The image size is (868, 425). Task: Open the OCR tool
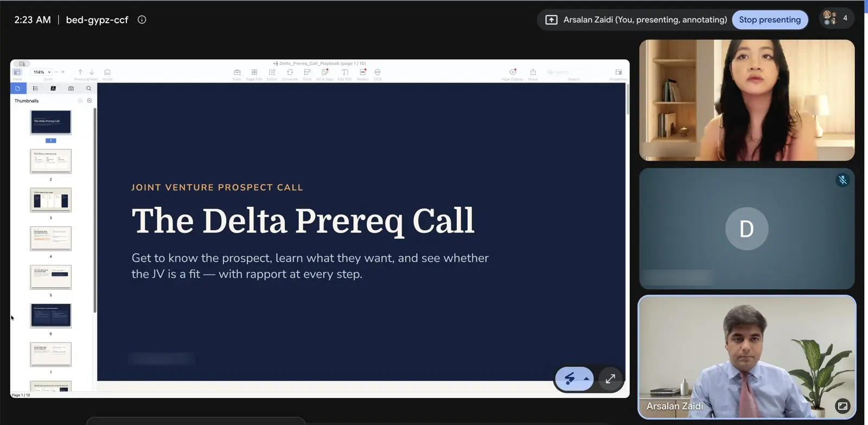(378, 72)
